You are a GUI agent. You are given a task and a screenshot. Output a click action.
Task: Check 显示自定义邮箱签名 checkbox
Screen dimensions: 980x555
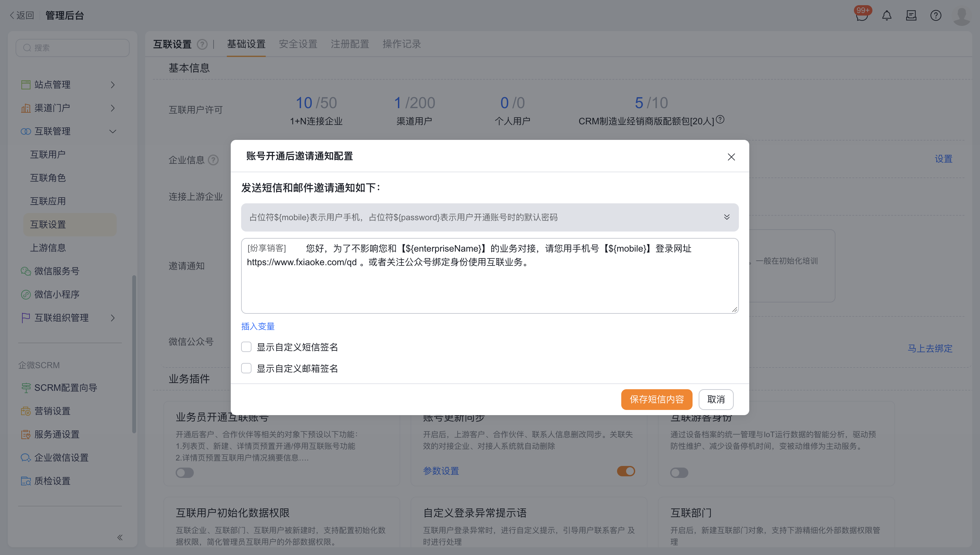[x=246, y=368]
